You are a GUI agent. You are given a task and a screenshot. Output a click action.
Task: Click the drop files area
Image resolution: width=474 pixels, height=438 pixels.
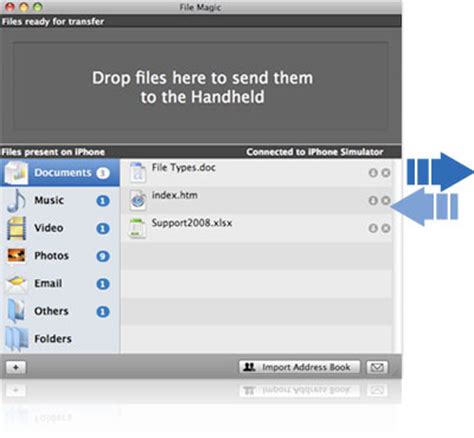tap(201, 86)
